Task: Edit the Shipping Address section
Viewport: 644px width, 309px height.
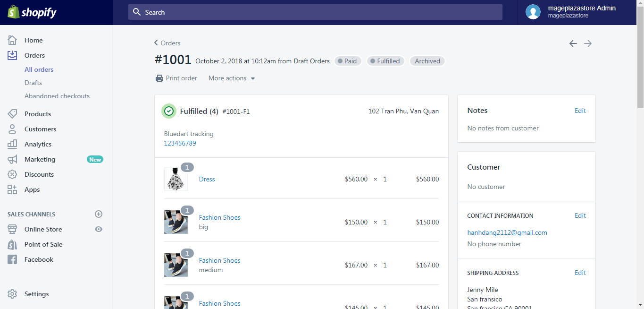Action: click(x=580, y=273)
